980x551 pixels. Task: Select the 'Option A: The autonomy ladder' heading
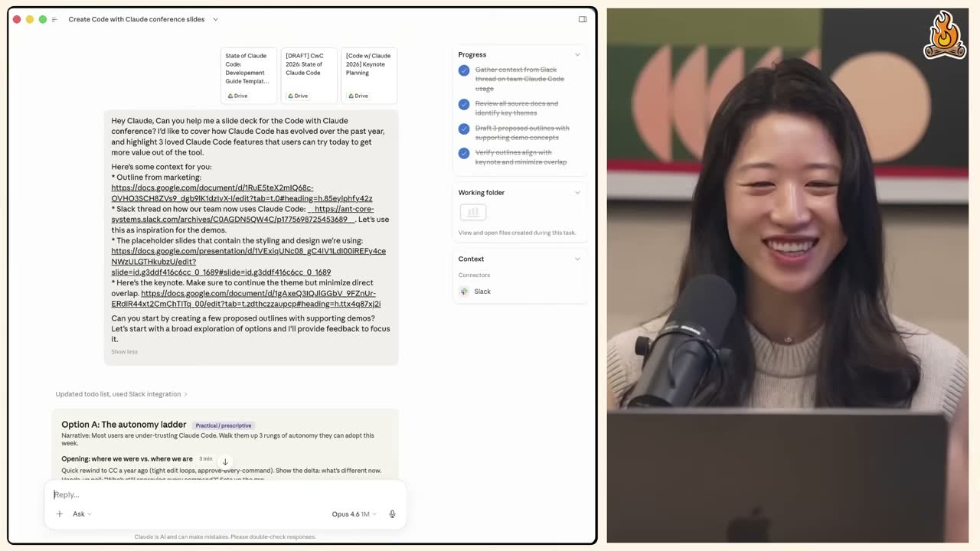124,425
